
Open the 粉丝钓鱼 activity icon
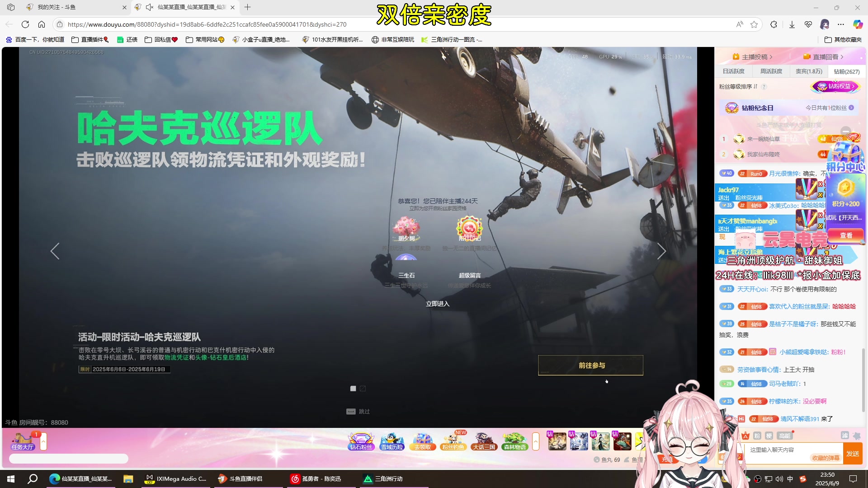coord(453,441)
